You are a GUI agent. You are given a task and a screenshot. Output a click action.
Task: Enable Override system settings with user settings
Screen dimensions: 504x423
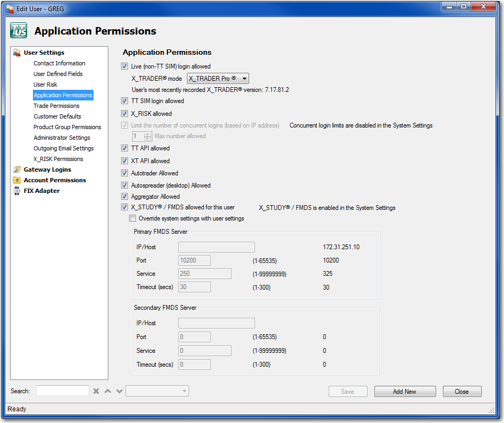tap(132, 218)
